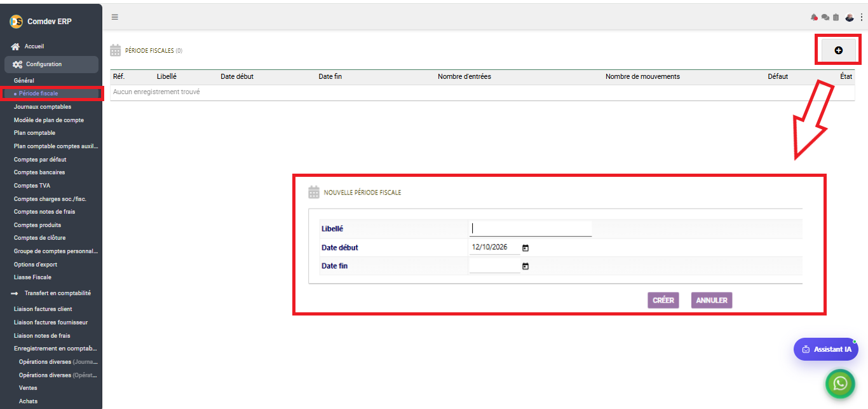This screenshot has width=868, height=409.
Task: Click the Configuration gears icon
Action: pos(17,64)
